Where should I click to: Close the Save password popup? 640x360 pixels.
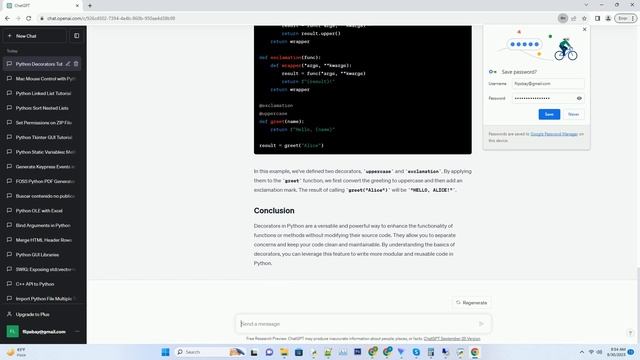(x=584, y=29)
